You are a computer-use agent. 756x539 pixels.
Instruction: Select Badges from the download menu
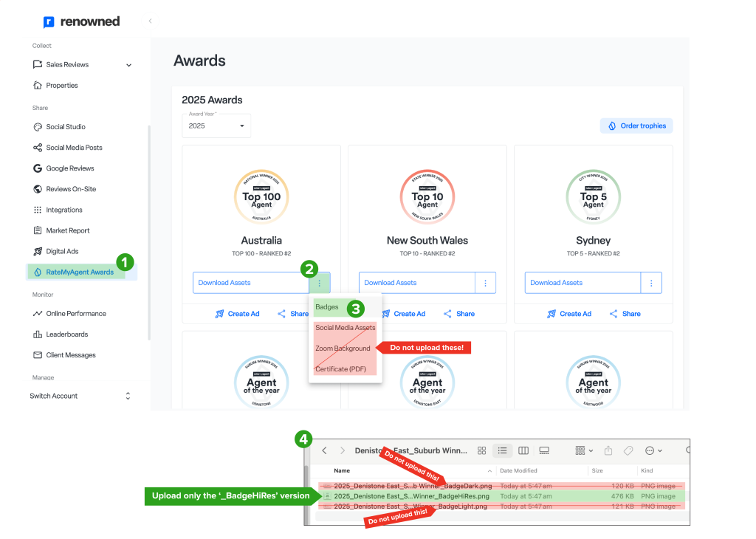[327, 307]
